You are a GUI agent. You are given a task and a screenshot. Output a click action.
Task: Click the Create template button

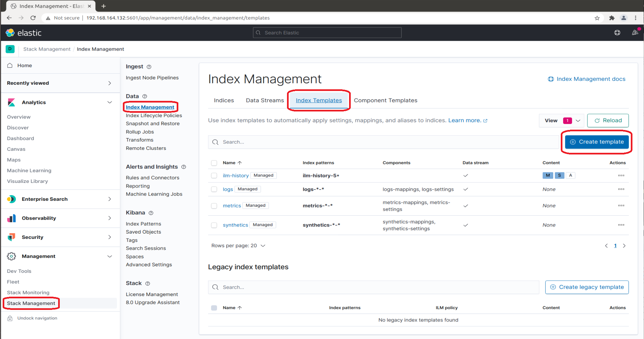[596, 142]
